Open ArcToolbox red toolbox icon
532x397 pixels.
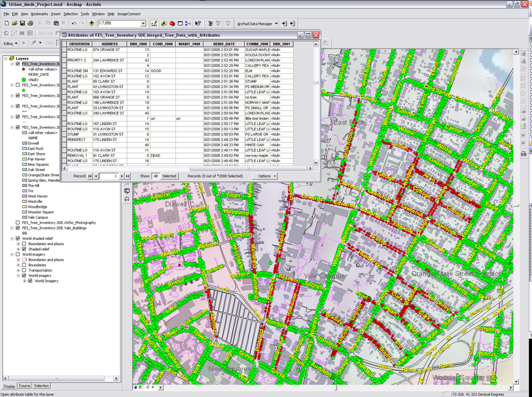click(172, 23)
